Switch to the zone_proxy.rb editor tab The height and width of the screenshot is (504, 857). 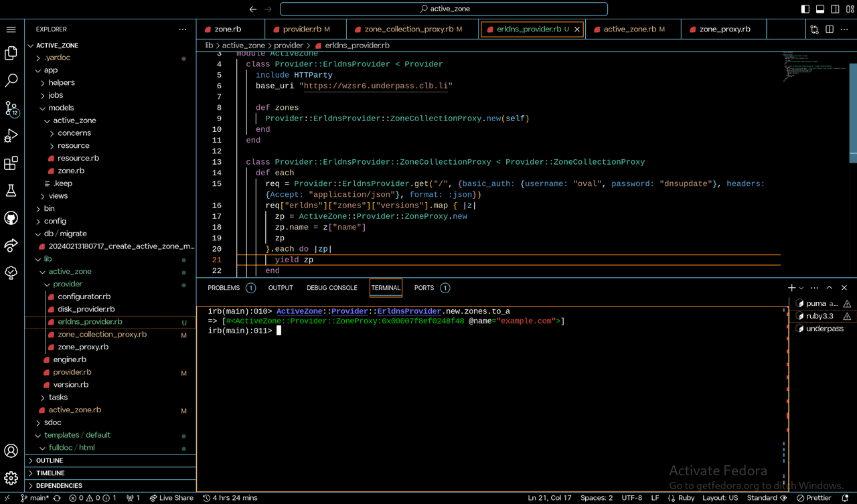724,29
